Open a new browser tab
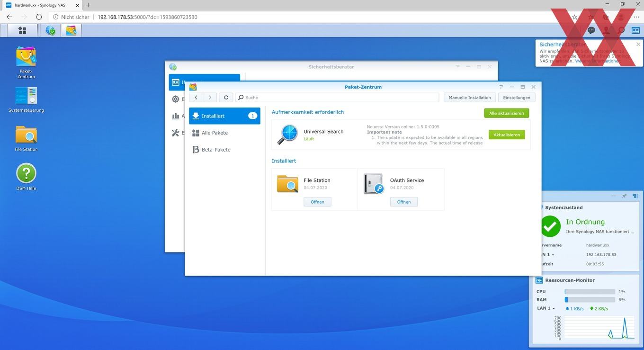The image size is (644, 350). click(88, 5)
